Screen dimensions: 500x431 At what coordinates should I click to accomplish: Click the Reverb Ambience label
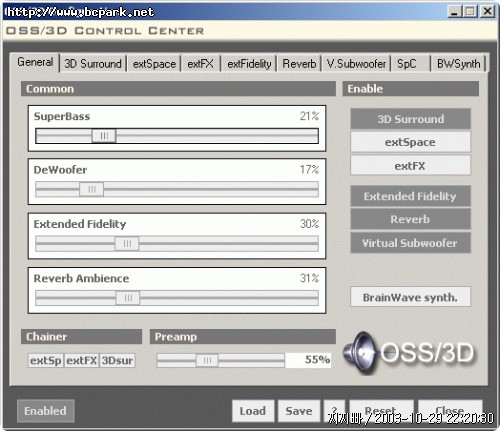[81, 278]
